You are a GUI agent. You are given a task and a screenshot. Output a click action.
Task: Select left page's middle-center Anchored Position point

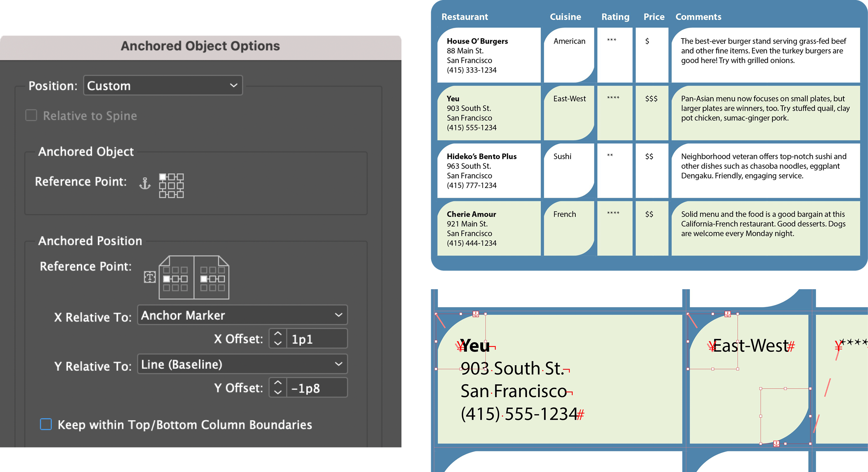(x=175, y=279)
